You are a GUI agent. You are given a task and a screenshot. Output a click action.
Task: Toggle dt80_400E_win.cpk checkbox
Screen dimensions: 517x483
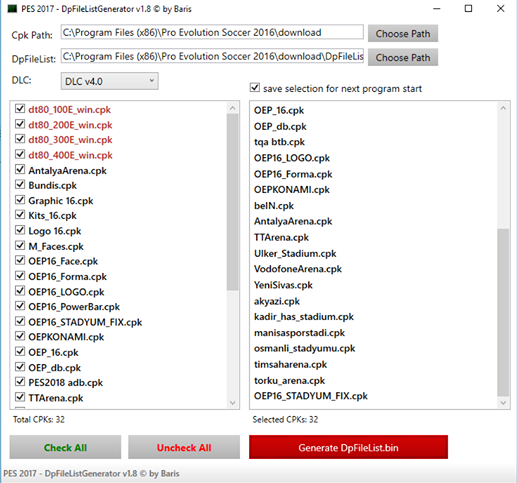pyautogui.click(x=20, y=154)
